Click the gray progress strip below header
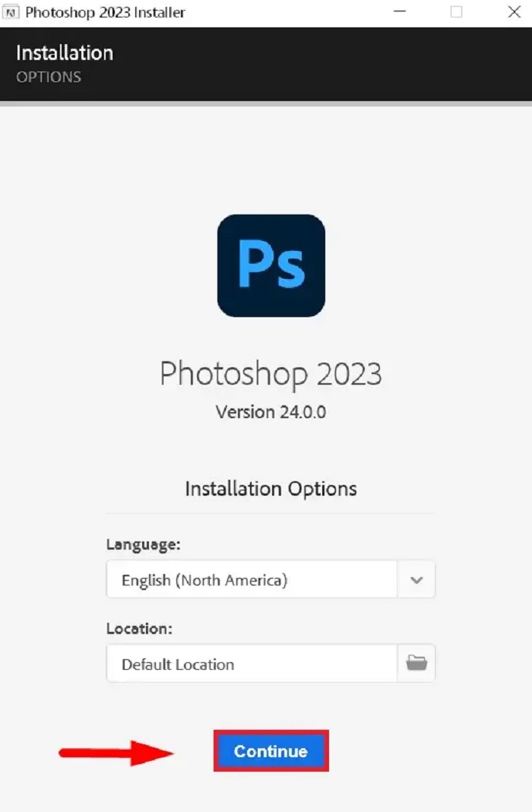The width and height of the screenshot is (532, 812). pos(266,103)
